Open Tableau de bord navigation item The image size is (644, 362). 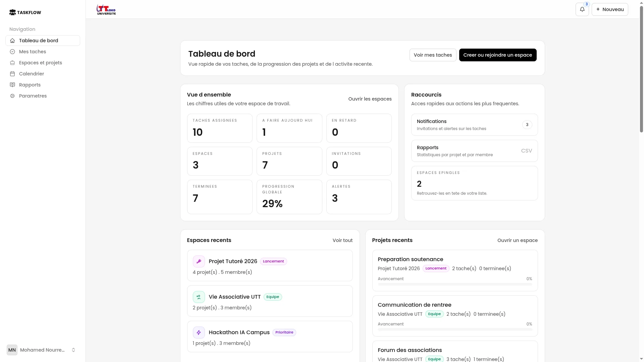[x=43, y=41]
